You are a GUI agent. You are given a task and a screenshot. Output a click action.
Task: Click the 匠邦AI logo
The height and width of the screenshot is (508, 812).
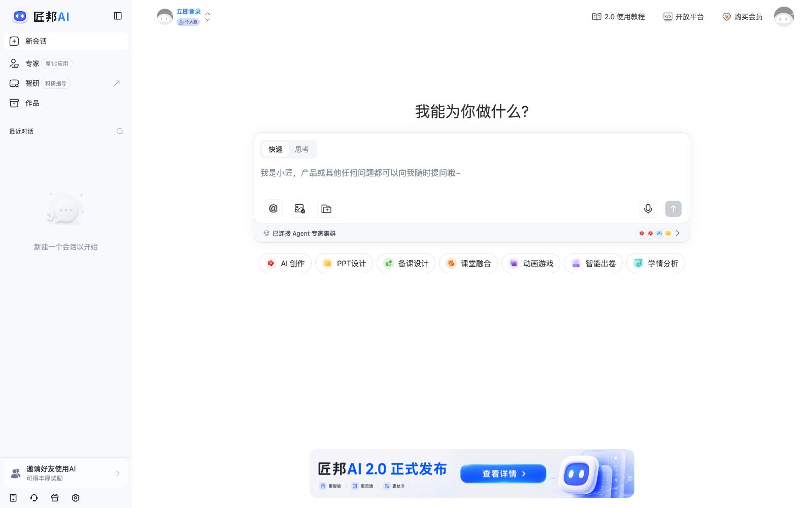pos(41,16)
